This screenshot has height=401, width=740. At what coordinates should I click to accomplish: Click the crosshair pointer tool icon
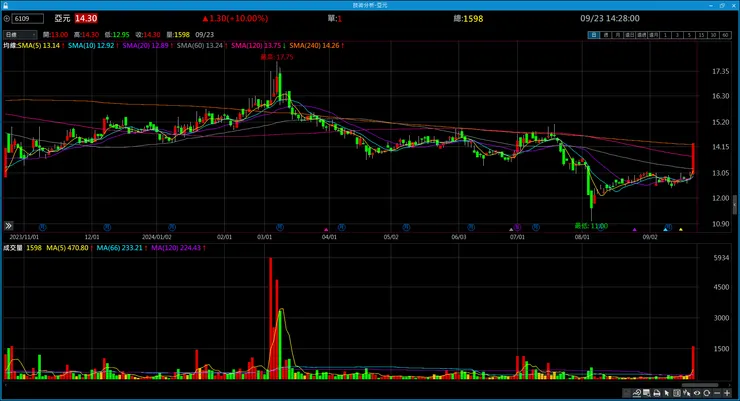click(687, 393)
